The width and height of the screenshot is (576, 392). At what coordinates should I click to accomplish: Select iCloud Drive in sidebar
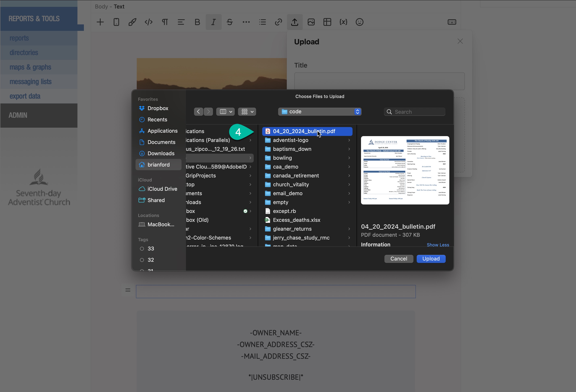click(x=162, y=189)
